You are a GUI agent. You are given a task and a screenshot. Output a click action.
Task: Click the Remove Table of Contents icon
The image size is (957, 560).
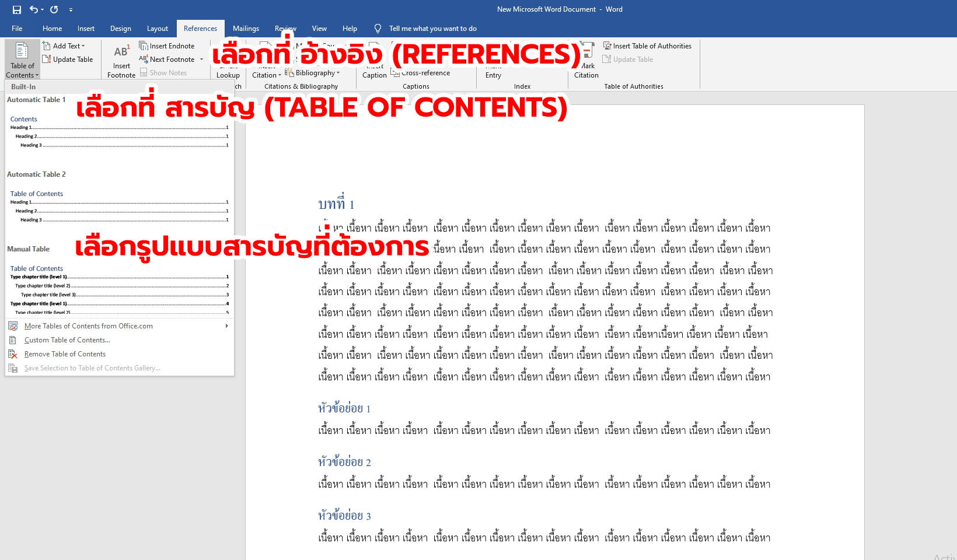[x=13, y=354]
